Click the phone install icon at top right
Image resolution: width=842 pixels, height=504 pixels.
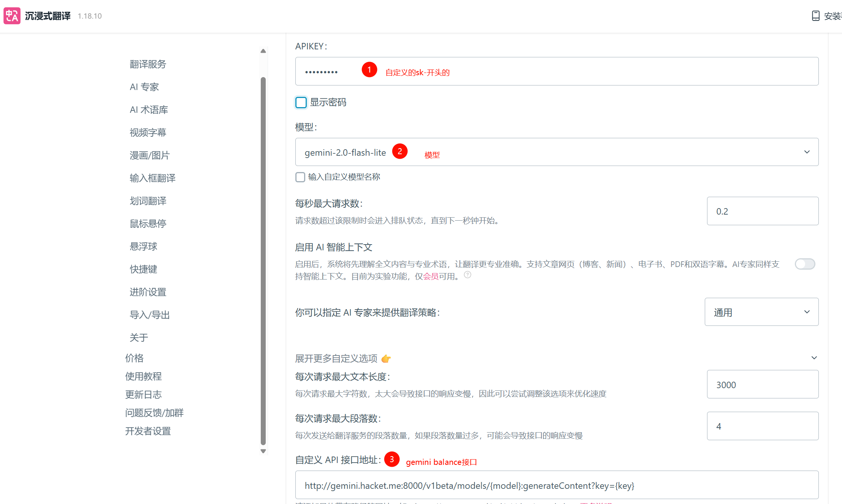click(x=815, y=16)
